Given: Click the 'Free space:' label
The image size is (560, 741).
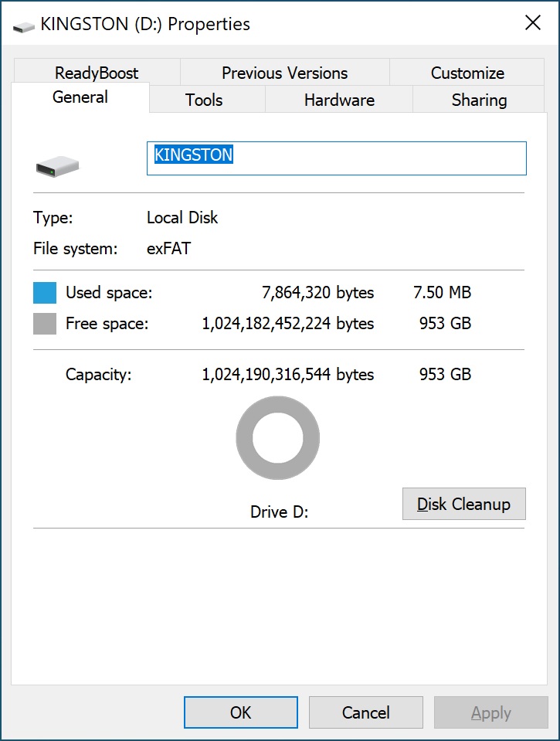Looking at the screenshot, I should (107, 323).
